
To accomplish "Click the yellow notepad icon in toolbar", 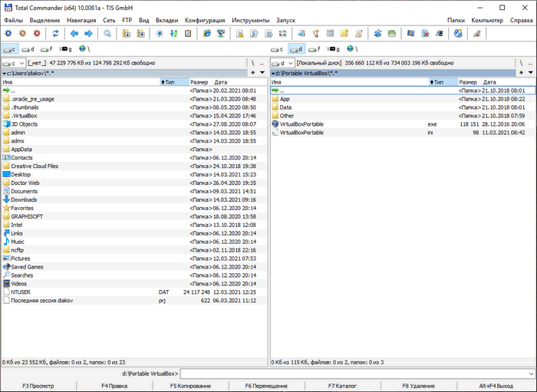I will (345, 34).
